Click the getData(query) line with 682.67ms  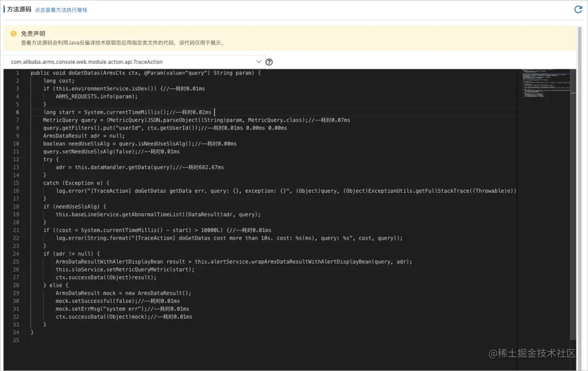pyautogui.click(x=139, y=167)
